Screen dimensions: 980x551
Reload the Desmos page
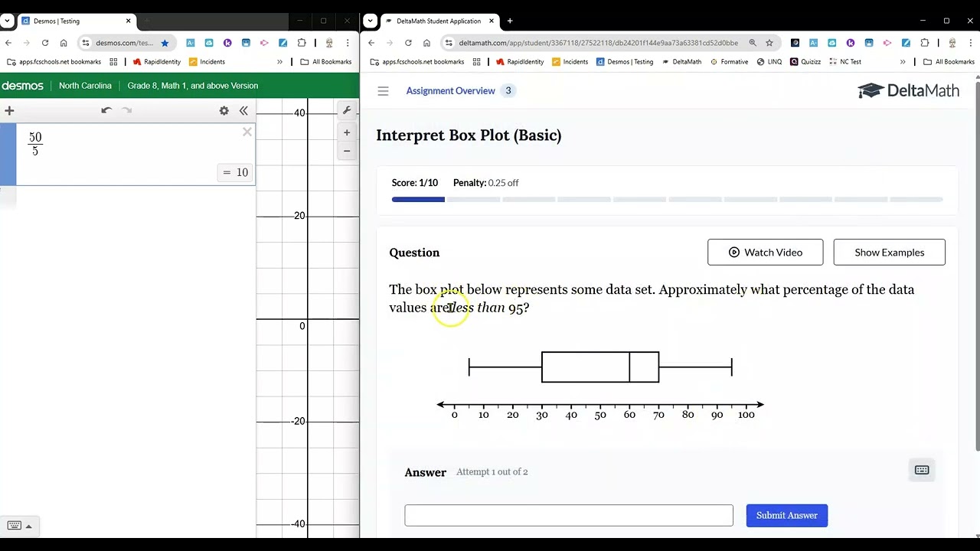tap(45, 43)
